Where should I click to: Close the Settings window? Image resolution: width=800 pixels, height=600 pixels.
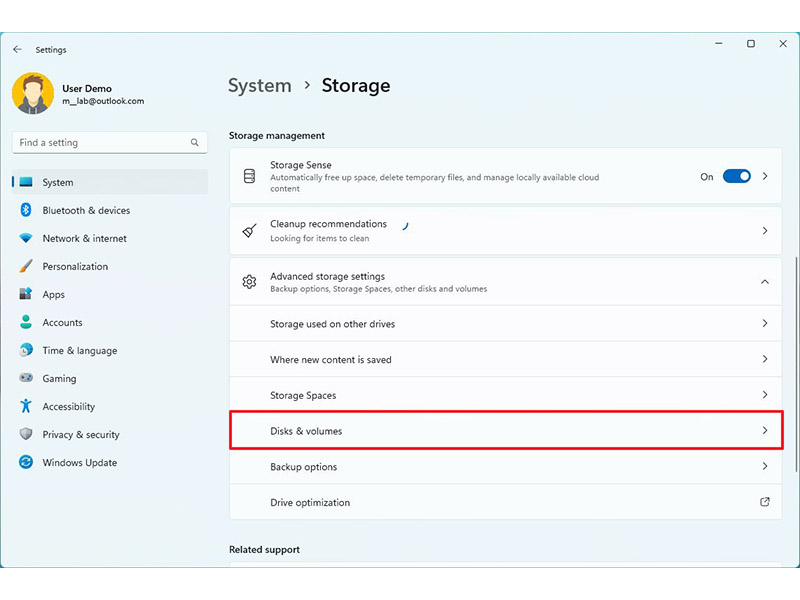pos(783,44)
